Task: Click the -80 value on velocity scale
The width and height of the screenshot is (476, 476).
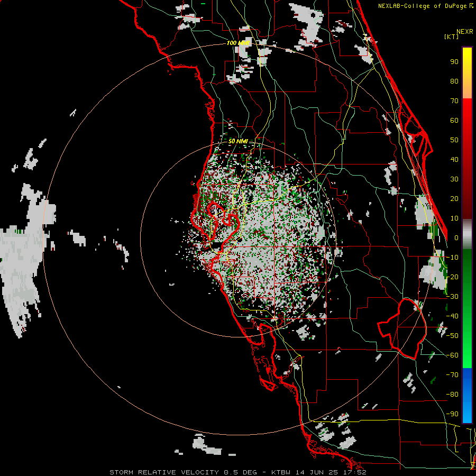Action: (452, 395)
